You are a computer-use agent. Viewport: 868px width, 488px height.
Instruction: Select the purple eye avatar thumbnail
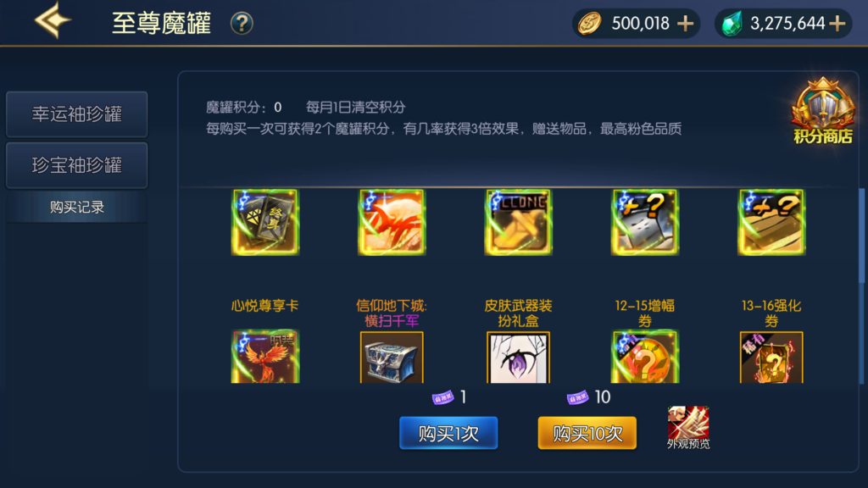tap(518, 357)
